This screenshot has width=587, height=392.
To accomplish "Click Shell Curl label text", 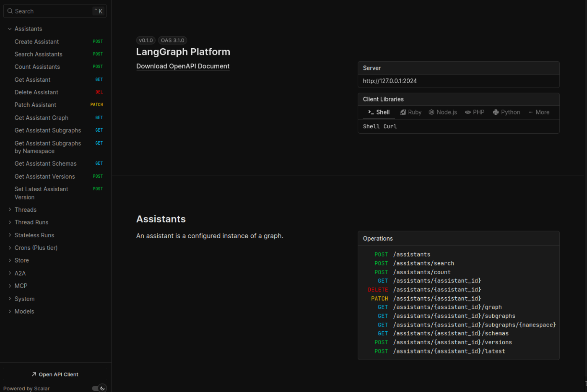I will point(380,127).
